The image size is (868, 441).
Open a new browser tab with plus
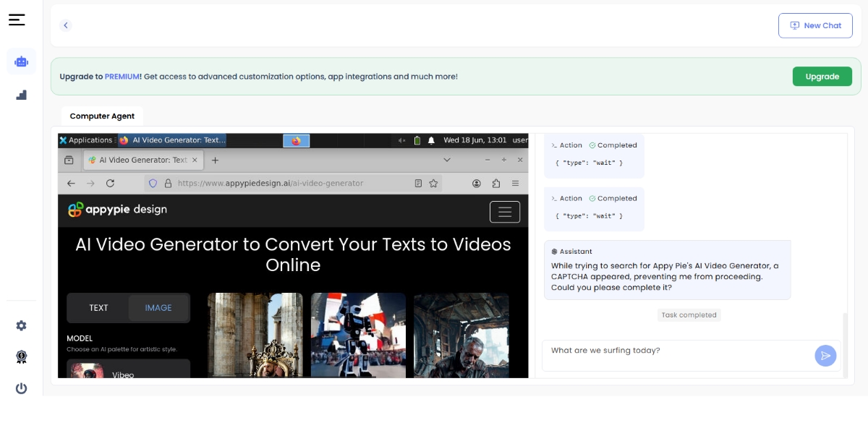point(215,160)
